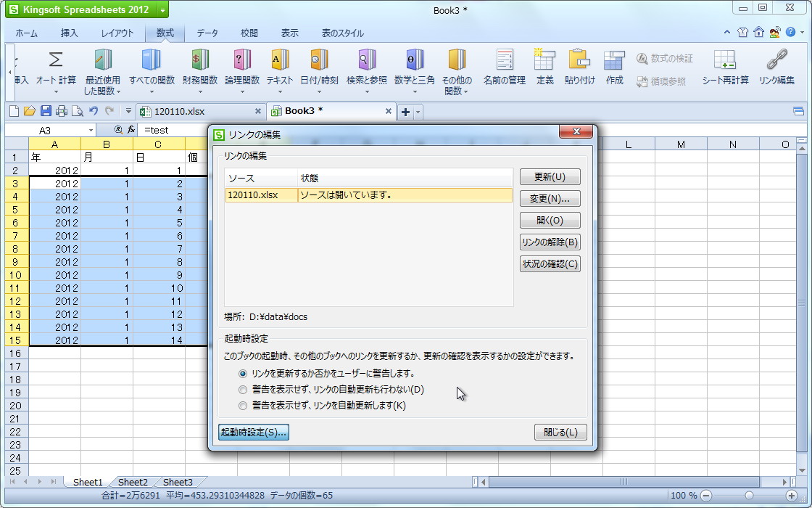Image resolution: width=812 pixels, height=508 pixels.
Task: Click the recalculate sheet (シート再計算) icon
Action: [x=725, y=60]
